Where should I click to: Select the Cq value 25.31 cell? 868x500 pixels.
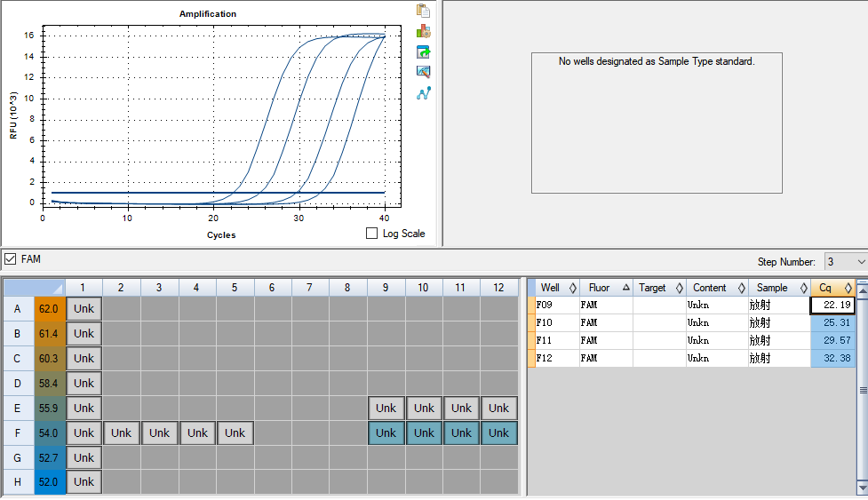832,322
